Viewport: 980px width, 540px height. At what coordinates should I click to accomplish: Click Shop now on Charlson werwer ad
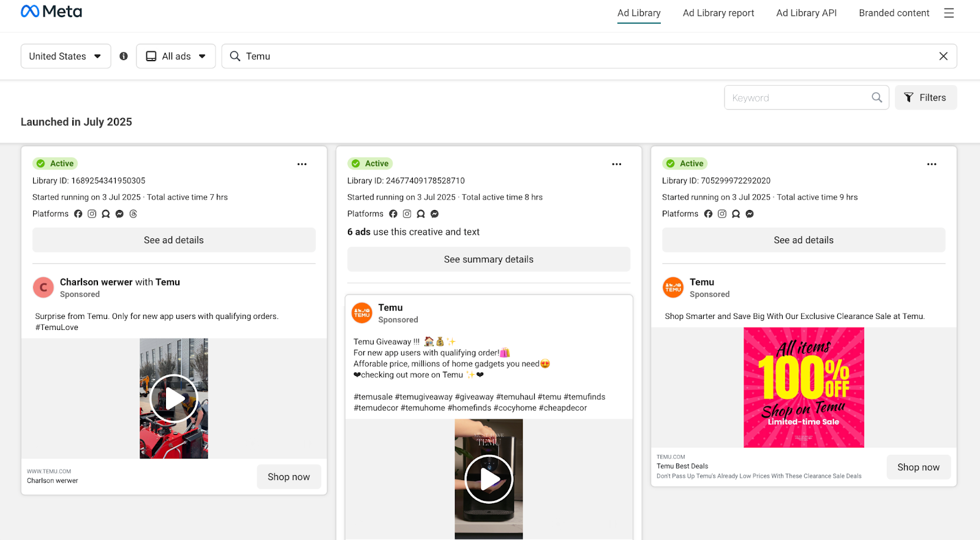pyautogui.click(x=288, y=477)
